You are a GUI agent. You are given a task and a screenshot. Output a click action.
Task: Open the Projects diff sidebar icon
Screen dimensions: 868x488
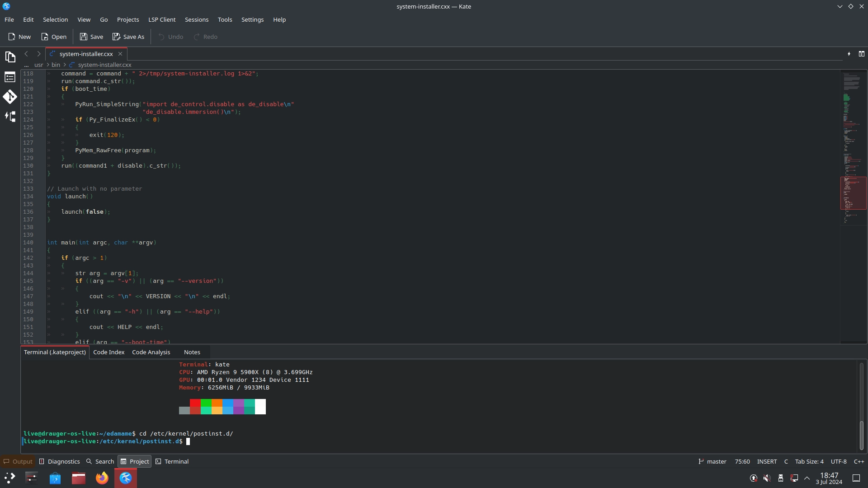10,117
